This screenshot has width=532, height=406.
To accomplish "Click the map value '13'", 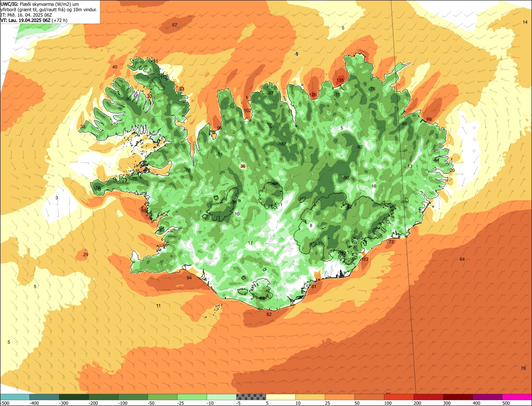I will [x=410, y=166].
